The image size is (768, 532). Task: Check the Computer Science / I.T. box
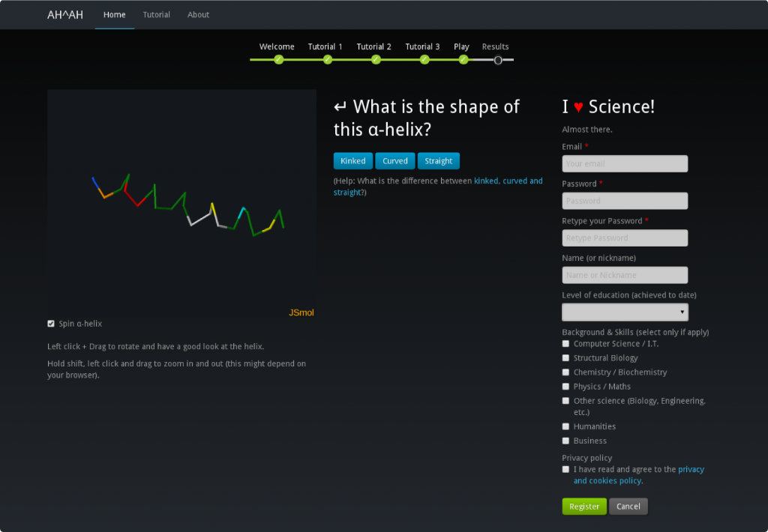click(565, 344)
